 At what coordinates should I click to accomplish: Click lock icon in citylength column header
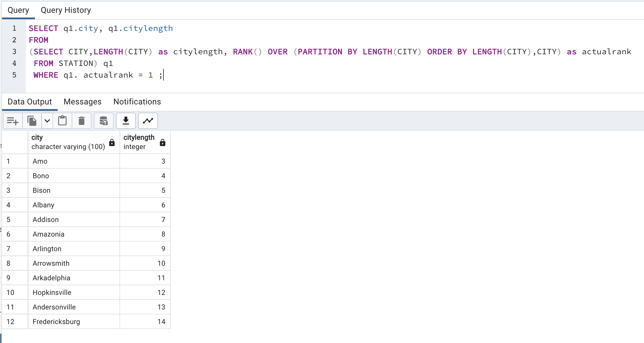pyautogui.click(x=163, y=142)
